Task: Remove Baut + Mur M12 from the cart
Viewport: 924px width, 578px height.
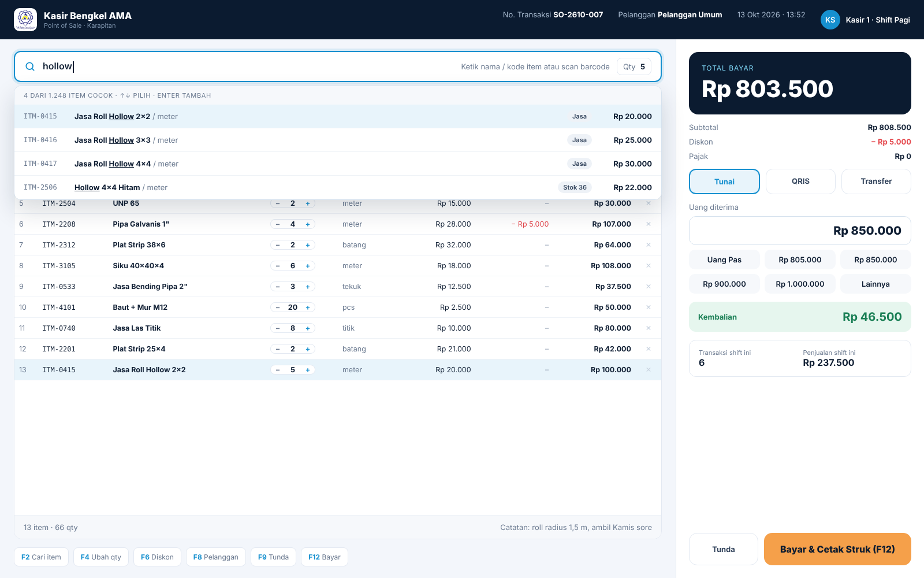Action: 649,307
